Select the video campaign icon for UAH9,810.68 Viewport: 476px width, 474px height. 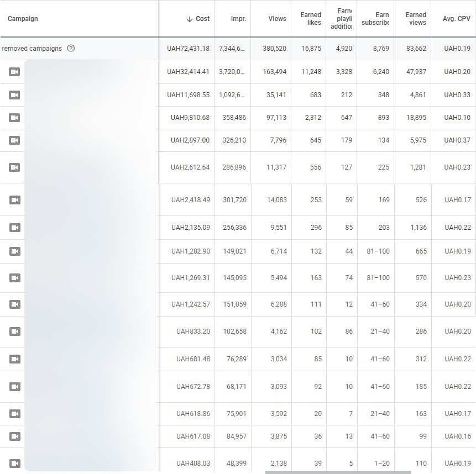[14, 118]
